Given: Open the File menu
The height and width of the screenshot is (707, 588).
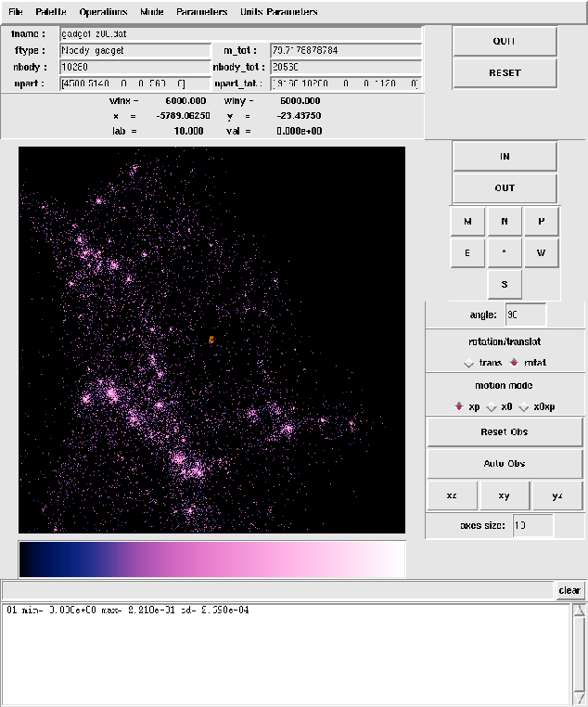Looking at the screenshot, I should (x=16, y=12).
